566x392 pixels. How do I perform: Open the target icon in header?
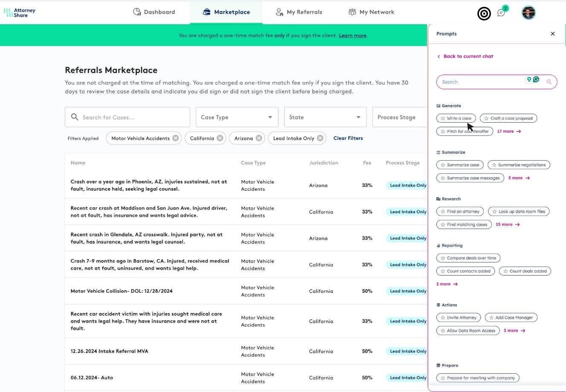click(x=484, y=14)
